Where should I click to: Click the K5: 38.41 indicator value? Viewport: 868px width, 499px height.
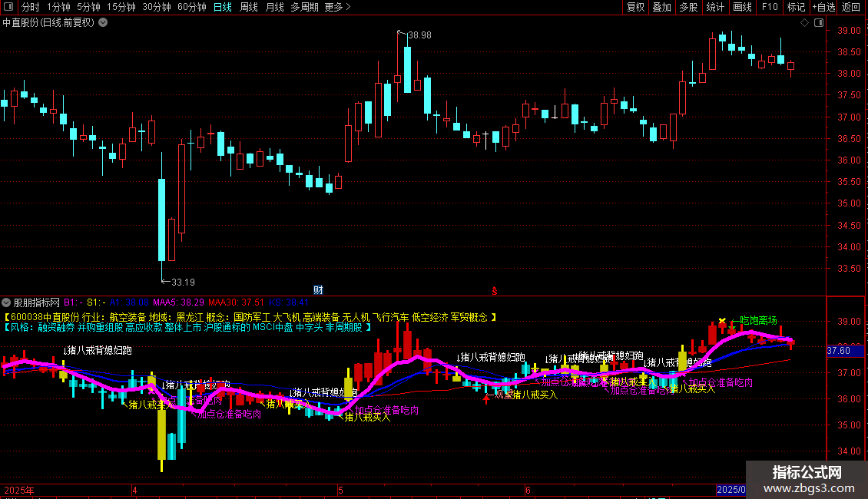click(x=288, y=302)
